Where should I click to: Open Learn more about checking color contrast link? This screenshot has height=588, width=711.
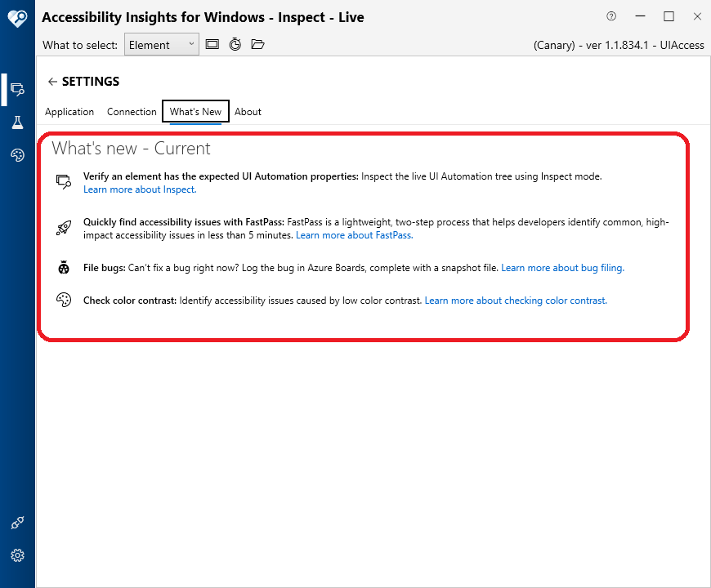point(516,301)
